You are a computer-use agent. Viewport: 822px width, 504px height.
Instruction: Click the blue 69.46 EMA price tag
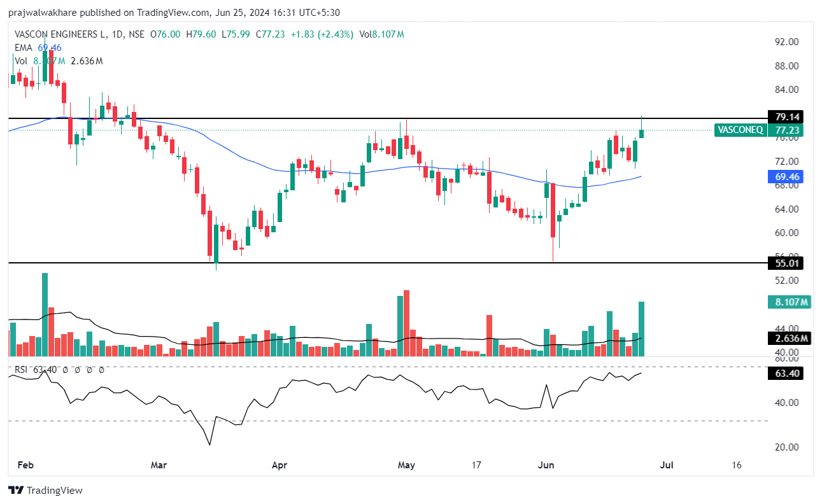[787, 176]
